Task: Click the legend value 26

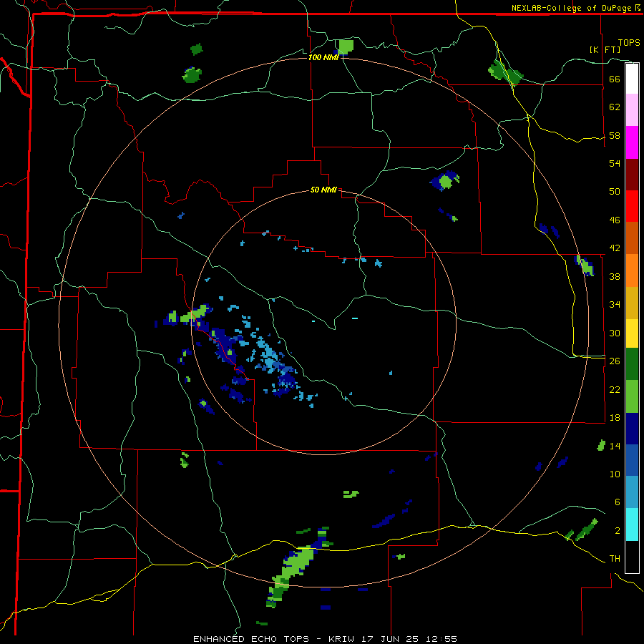Action: click(615, 361)
